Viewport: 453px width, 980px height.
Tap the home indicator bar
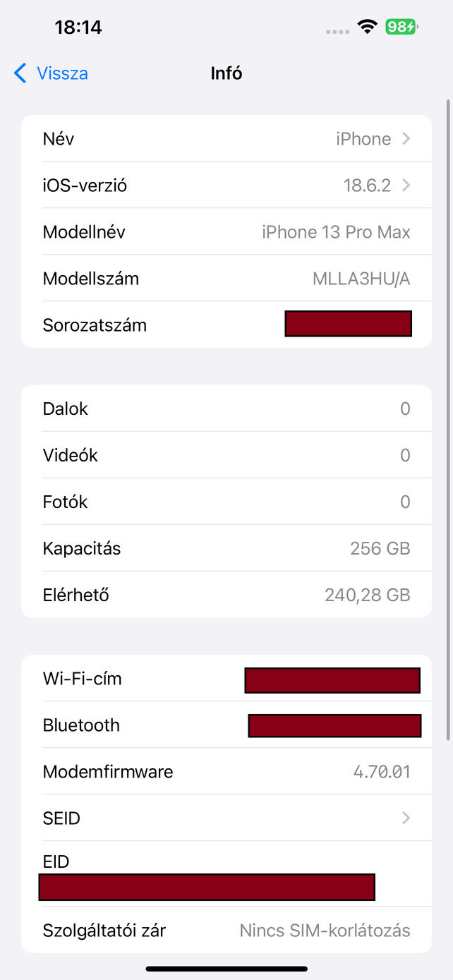tap(226, 969)
